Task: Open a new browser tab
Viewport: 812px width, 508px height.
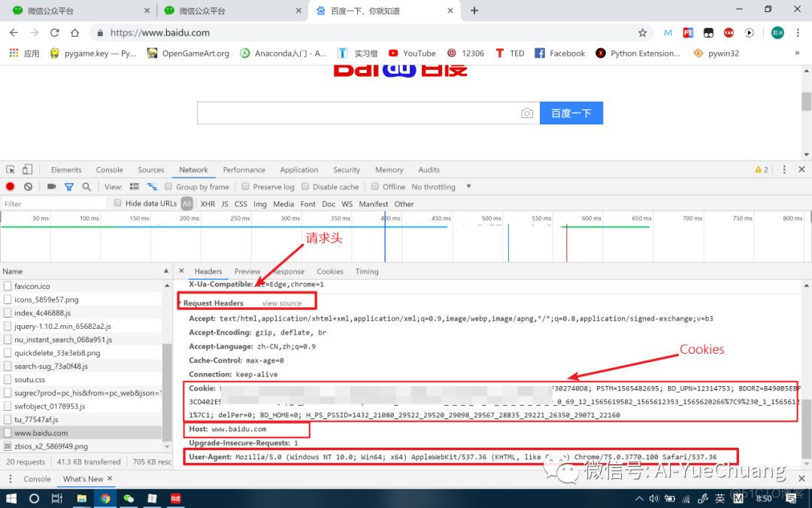Action: (474, 11)
